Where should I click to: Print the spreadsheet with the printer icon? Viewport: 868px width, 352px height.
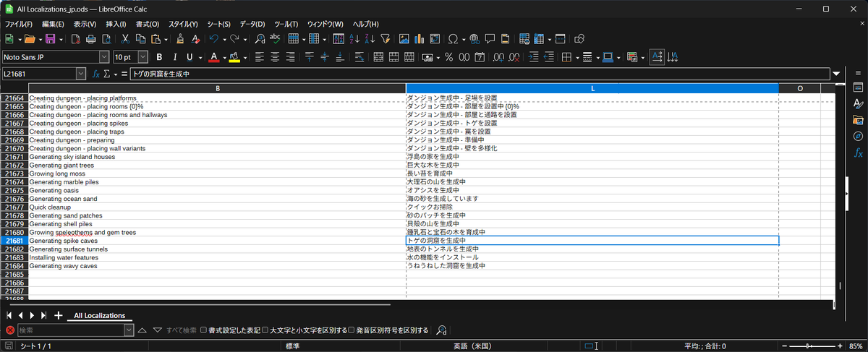[x=91, y=38]
